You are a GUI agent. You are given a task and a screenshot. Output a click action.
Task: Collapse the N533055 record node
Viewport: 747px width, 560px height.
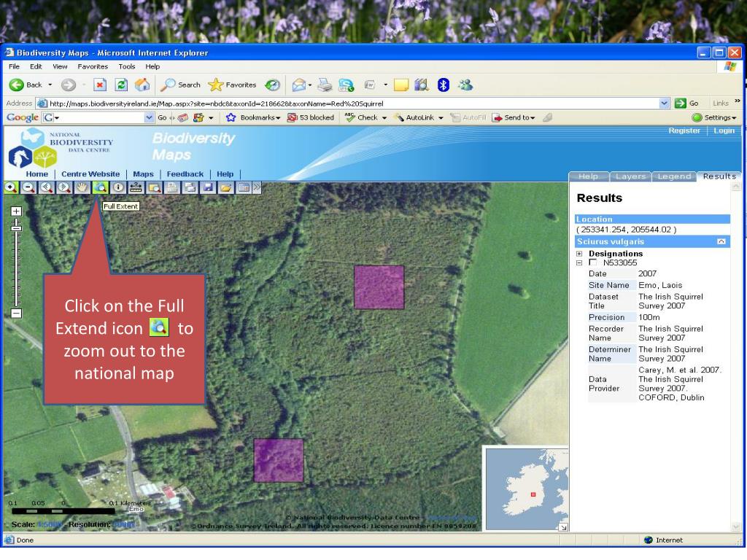pyautogui.click(x=580, y=262)
